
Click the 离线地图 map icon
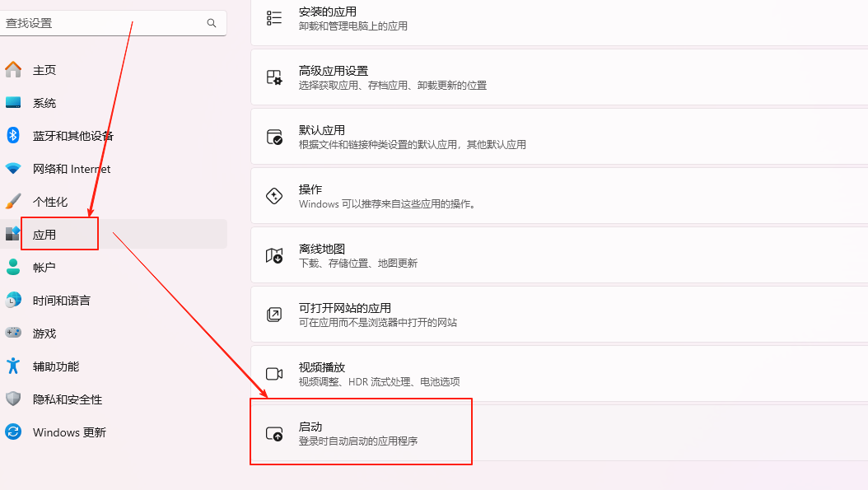point(274,255)
